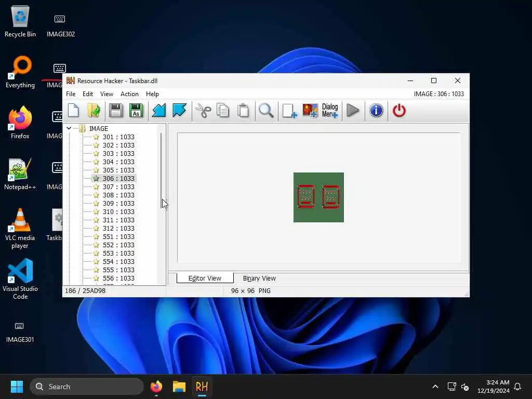The image size is (532, 399).
Task: Select resource 307 : 1033
Action: pos(118,187)
